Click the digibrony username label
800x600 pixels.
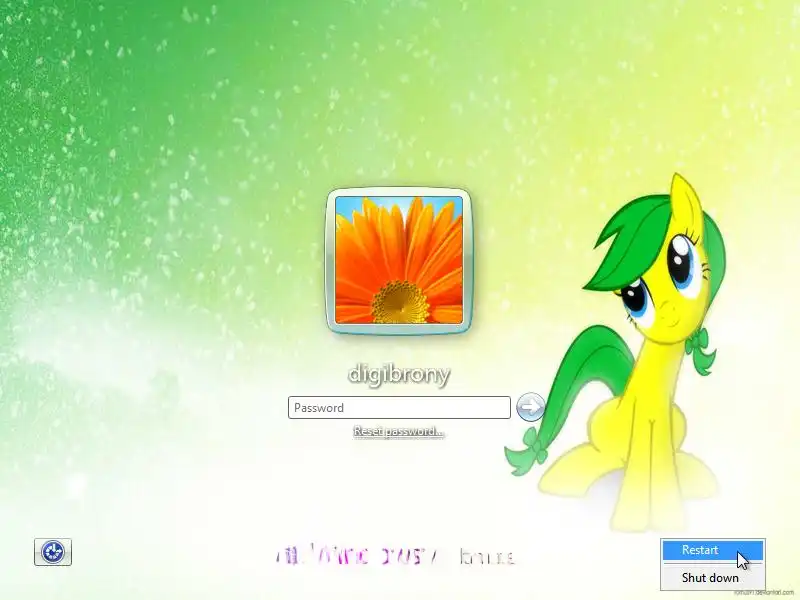(x=399, y=374)
